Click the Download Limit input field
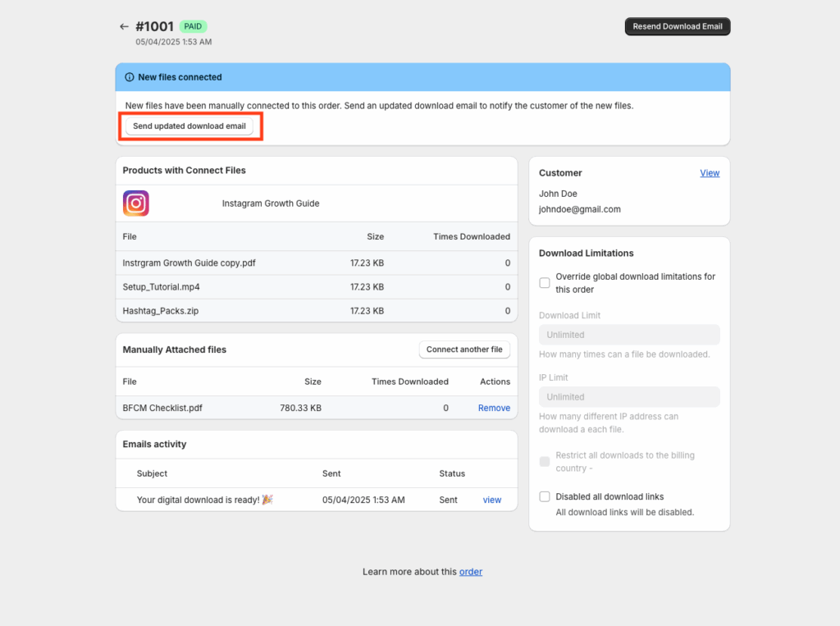 [x=629, y=335]
